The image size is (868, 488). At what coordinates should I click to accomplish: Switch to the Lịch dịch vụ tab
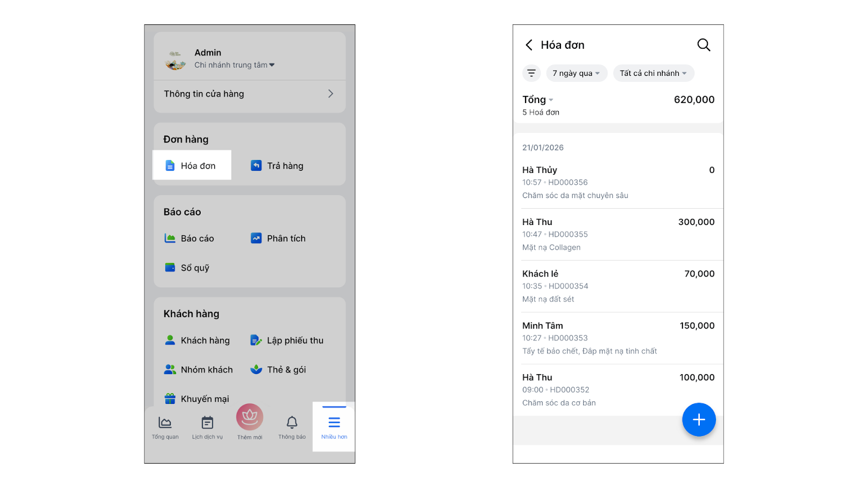207,427
